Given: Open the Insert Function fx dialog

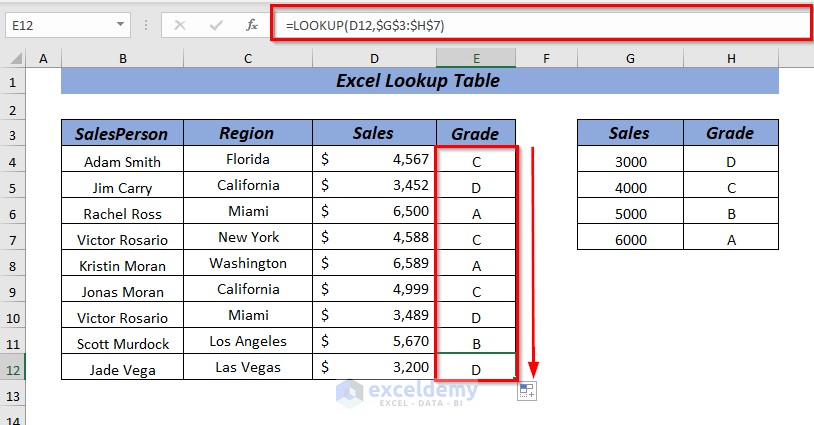Looking at the screenshot, I should point(252,25).
